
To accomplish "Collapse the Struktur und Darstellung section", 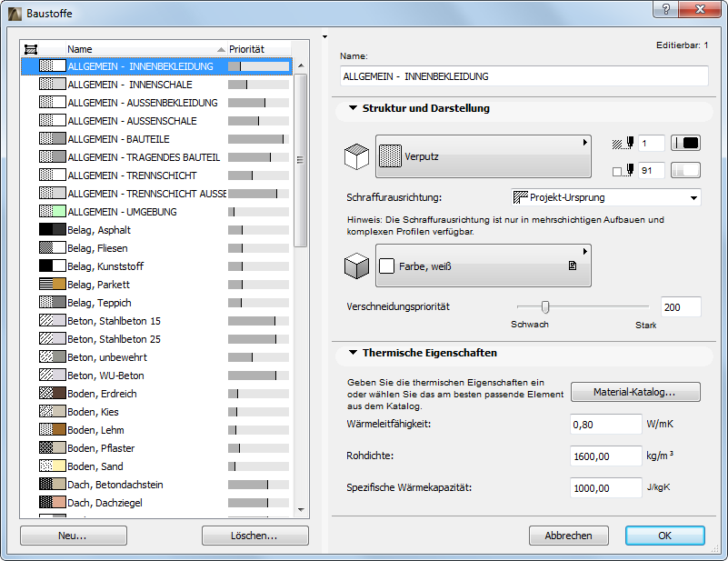I will (353, 108).
